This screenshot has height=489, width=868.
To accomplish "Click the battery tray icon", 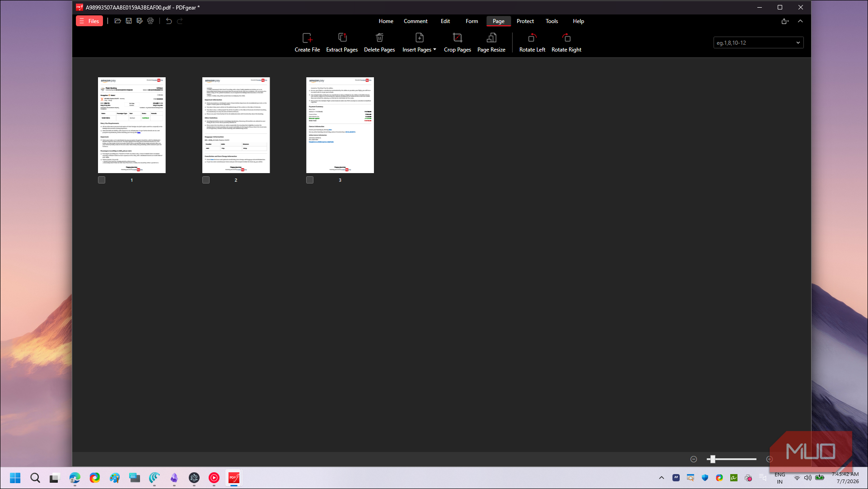I will point(820,478).
